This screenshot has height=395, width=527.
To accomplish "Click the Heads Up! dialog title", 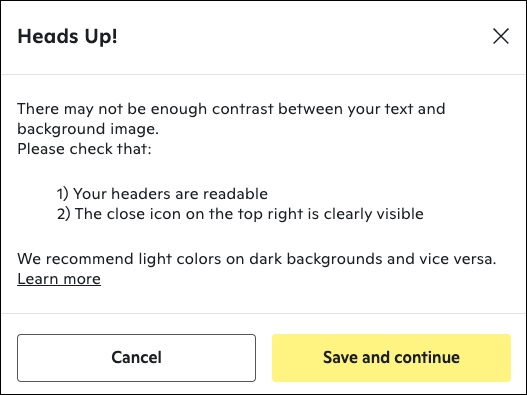I will (67, 36).
